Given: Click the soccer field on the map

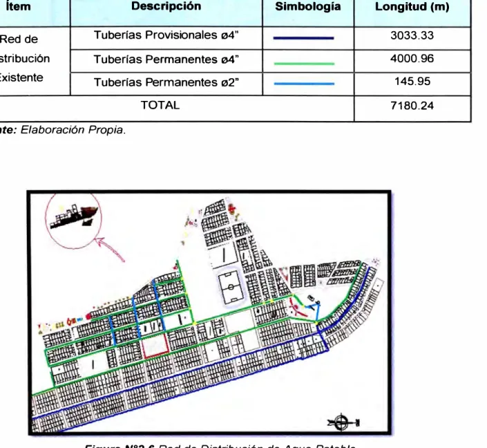Looking at the screenshot, I should point(231,288).
